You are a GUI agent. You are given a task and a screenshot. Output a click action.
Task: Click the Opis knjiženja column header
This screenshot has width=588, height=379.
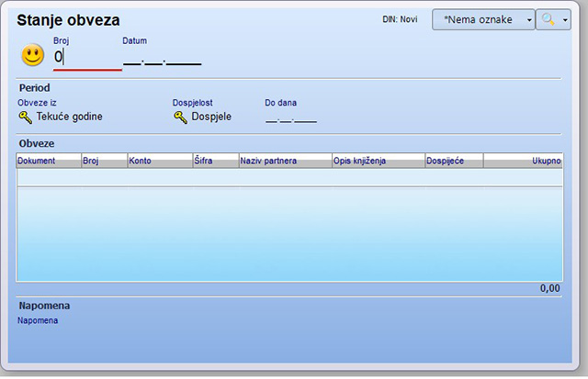tap(379, 161)
